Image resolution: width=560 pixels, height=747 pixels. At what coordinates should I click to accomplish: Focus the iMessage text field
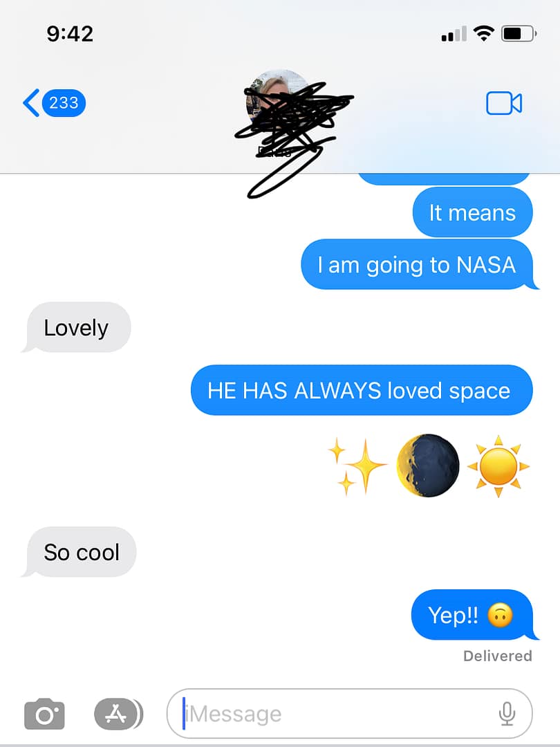pos(349,714)
